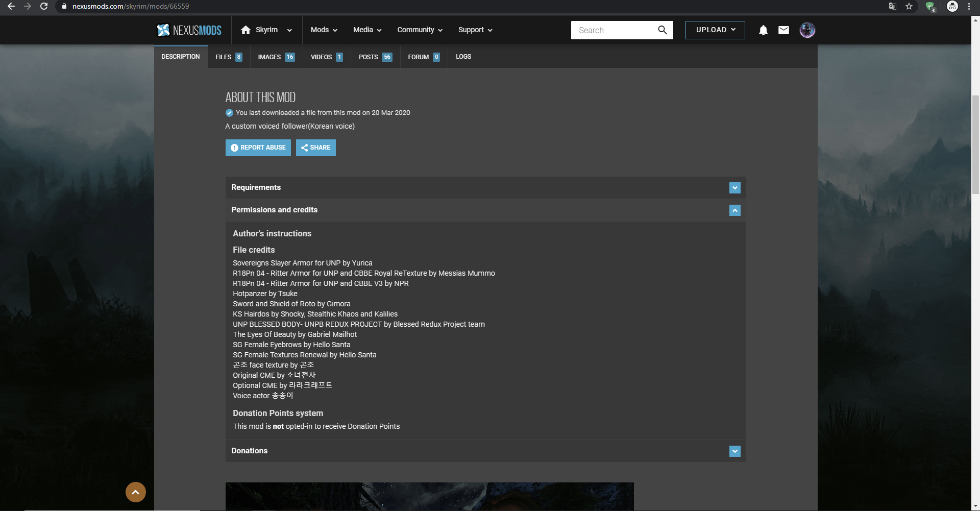Click the Report Abuse button

point(258,148)
